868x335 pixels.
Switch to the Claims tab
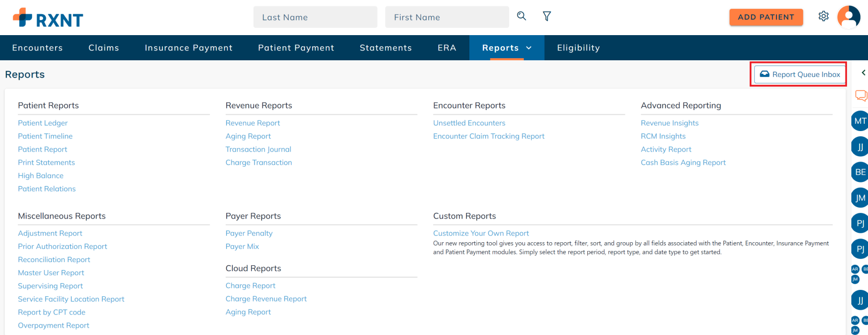[104, 48]
